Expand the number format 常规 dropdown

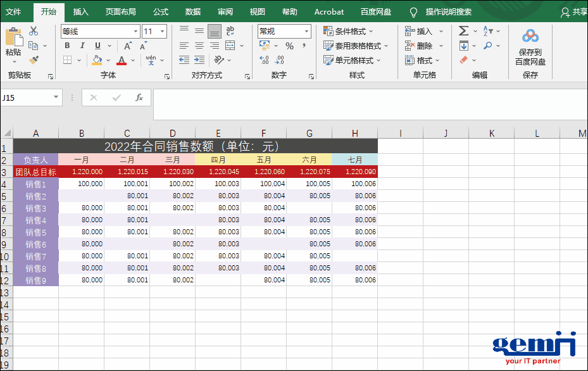pyautogui.click(x=306, y=31)
